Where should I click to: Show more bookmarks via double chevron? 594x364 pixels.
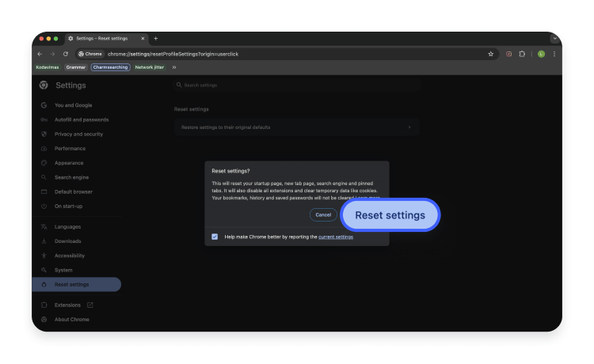coord(173,67)
